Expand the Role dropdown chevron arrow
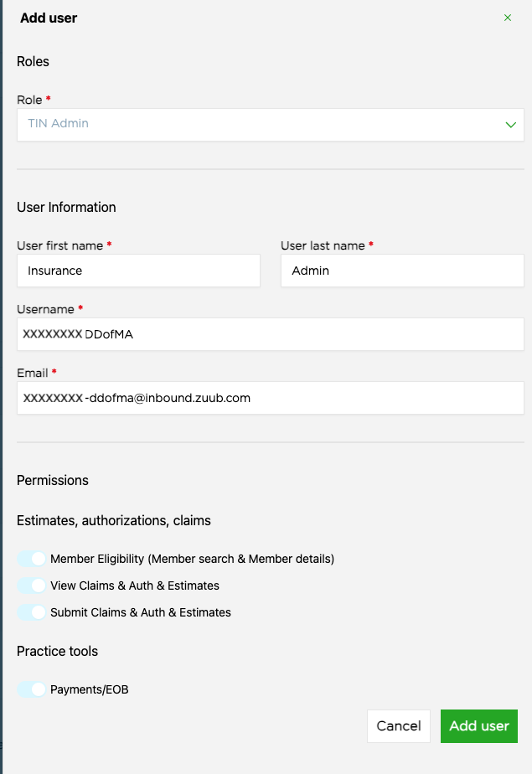 click(x=510, y=124)
